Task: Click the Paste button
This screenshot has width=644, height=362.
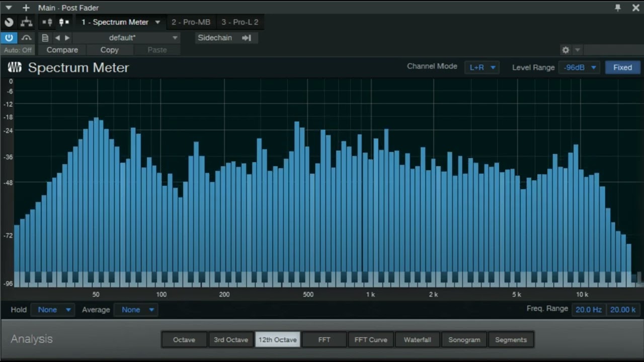Action: tap(157, 50)
